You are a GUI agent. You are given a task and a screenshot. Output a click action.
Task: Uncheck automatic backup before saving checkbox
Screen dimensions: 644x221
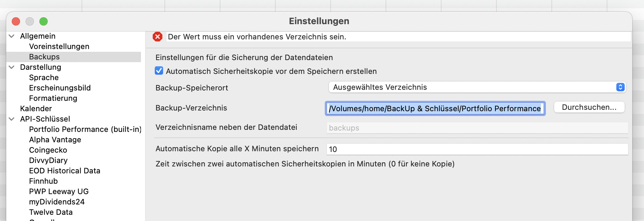[x=159, y=71]
